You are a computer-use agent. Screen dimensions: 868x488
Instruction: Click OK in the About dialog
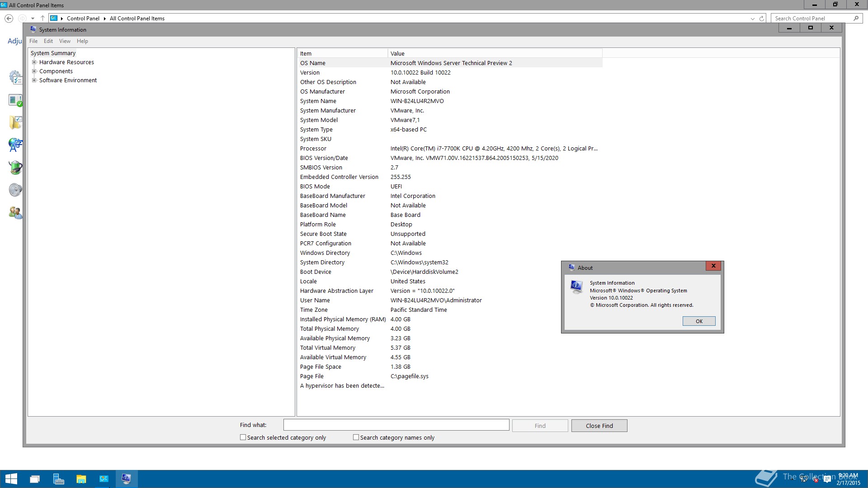pos(699,321)
